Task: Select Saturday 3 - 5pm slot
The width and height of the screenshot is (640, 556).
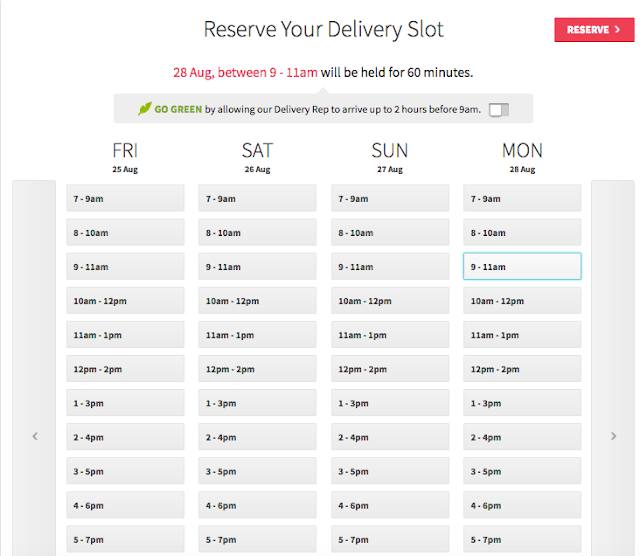Action: click(x=257, y=471)
